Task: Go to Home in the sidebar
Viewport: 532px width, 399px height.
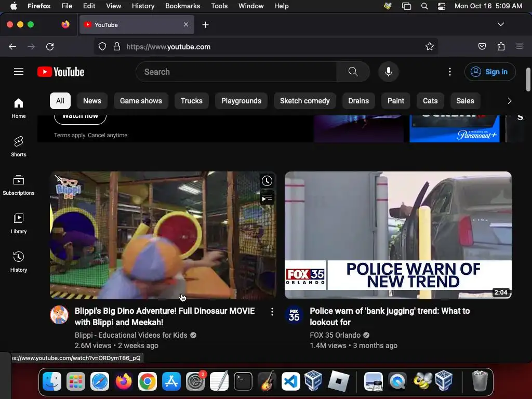Action: coord(19,108)
